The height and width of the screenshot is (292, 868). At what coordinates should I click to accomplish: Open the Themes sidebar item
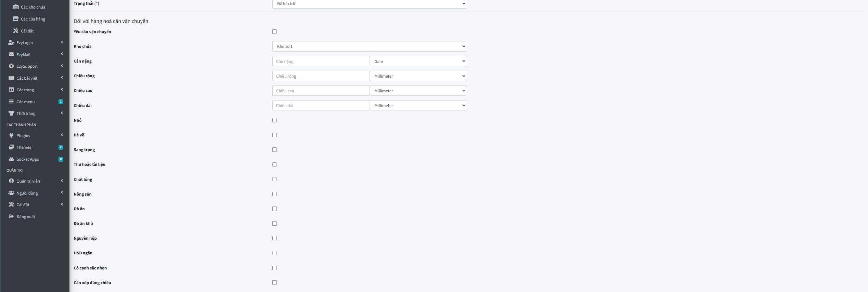click(x=24, y=147)
